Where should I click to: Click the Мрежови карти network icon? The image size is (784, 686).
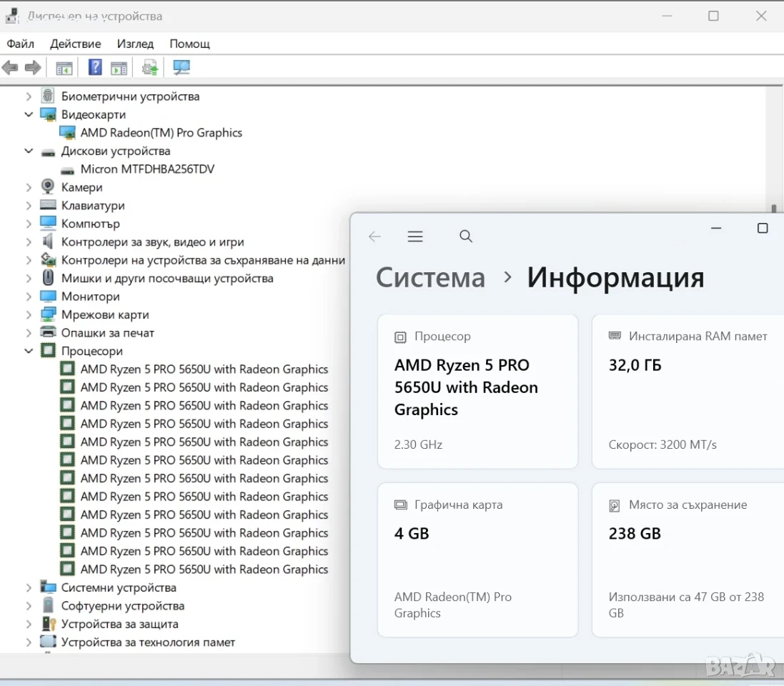pyautogui.click(x=48, y=314)
